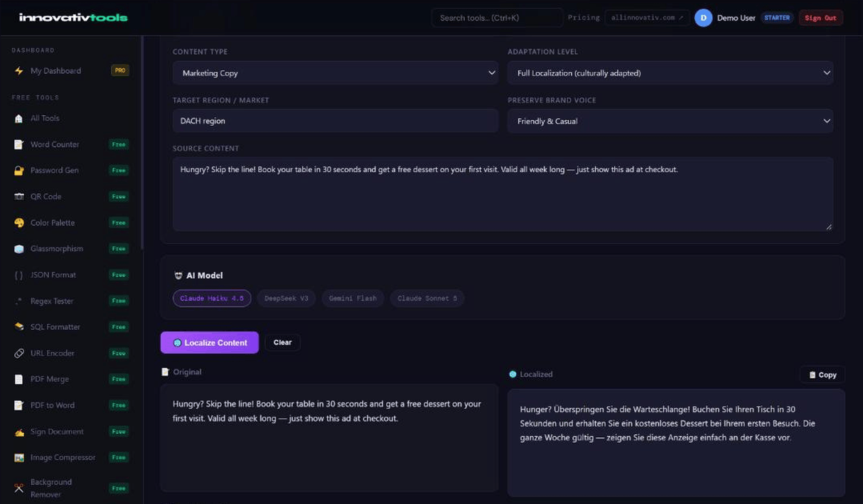The height and width of the screenshot is (504, 863).
Task: Select the Gemini Flash model
Action: 353,299
